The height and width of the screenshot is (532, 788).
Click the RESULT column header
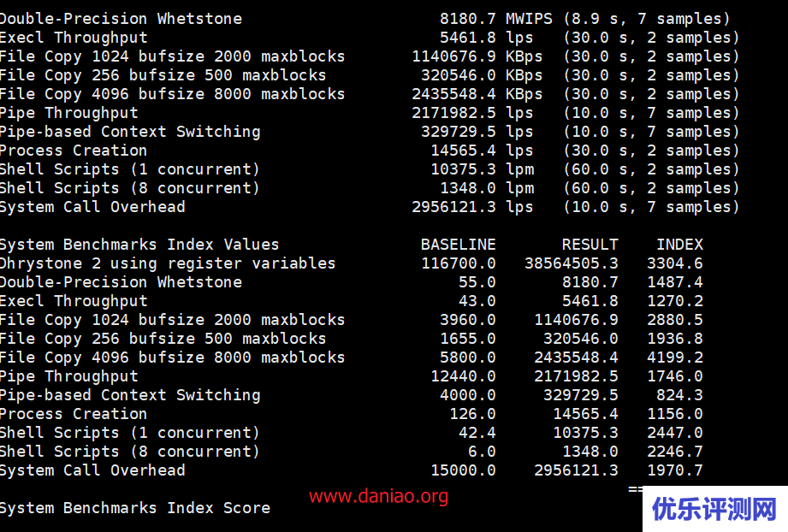[x=590, y=245]
